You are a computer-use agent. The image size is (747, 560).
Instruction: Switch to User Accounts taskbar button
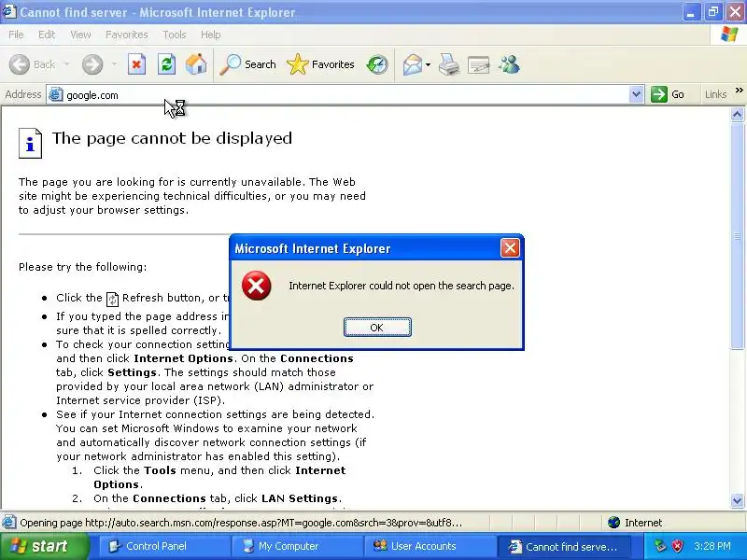(x=430, y=546)
